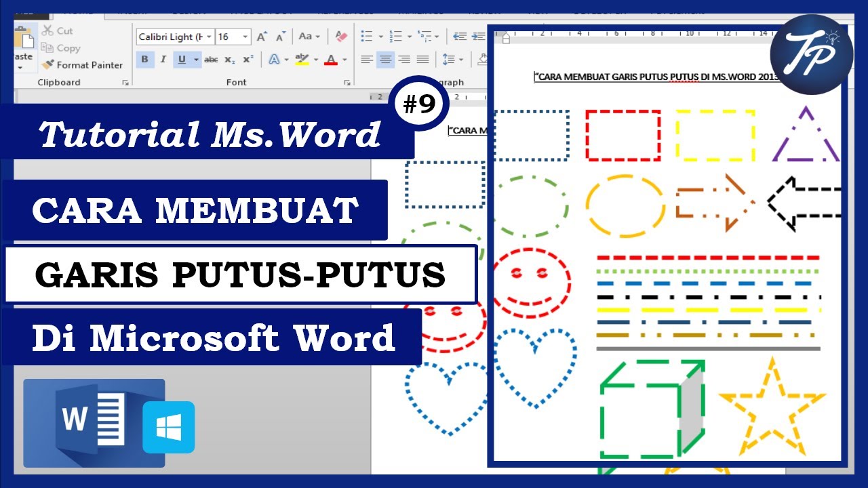
Task: Apply red font color button
Action: [332, 59]
